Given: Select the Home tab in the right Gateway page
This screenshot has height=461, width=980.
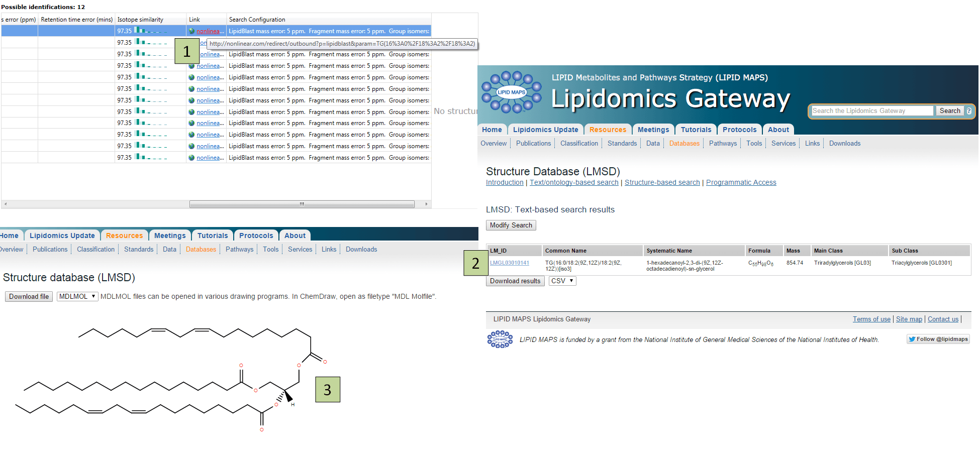Looking at the screenshot, I should (492, 130).
